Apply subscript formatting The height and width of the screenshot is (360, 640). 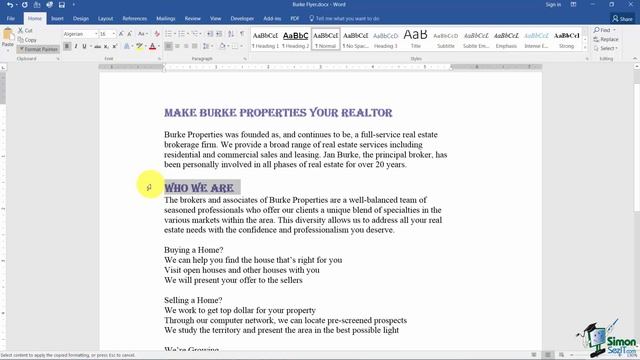pos(106,47)
